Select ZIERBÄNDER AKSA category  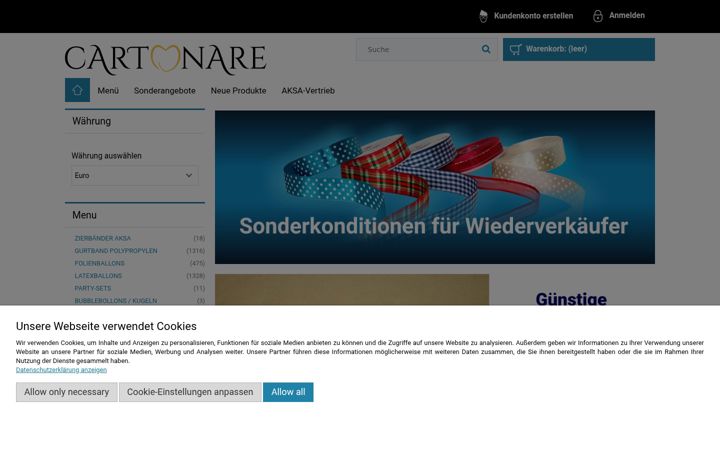pyautogui.click(x=102, y=238)
